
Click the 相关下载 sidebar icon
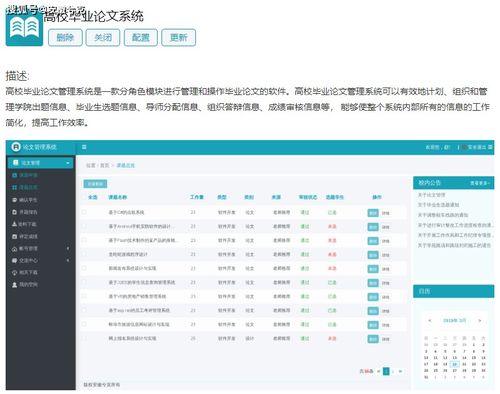(x=14, y=273)
